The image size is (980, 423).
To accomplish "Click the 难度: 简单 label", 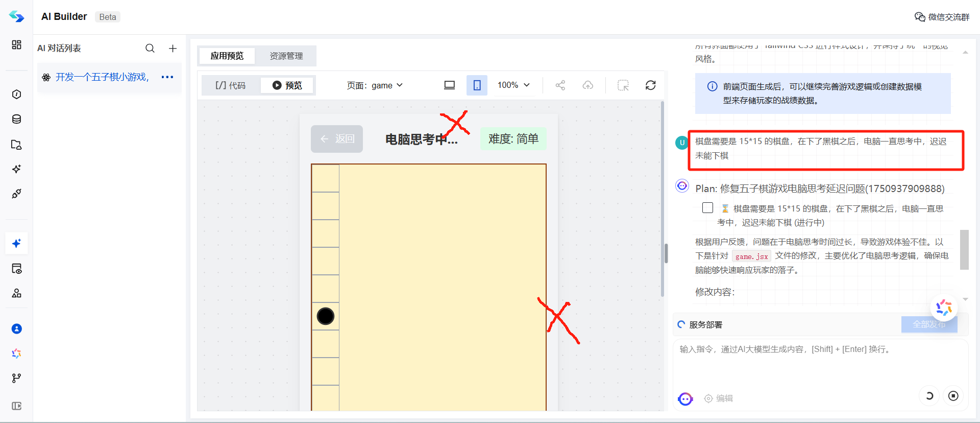I will [513, 139].
